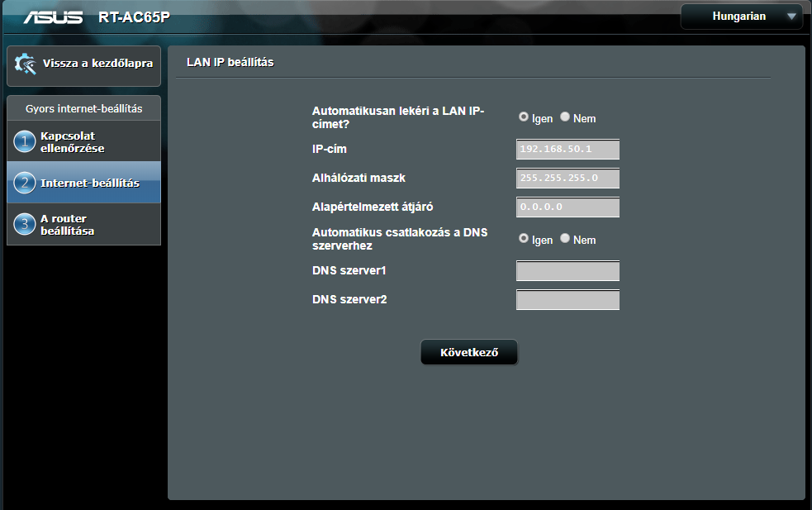Click Gyors internet-beállítás header

click(x=84, y=108)
